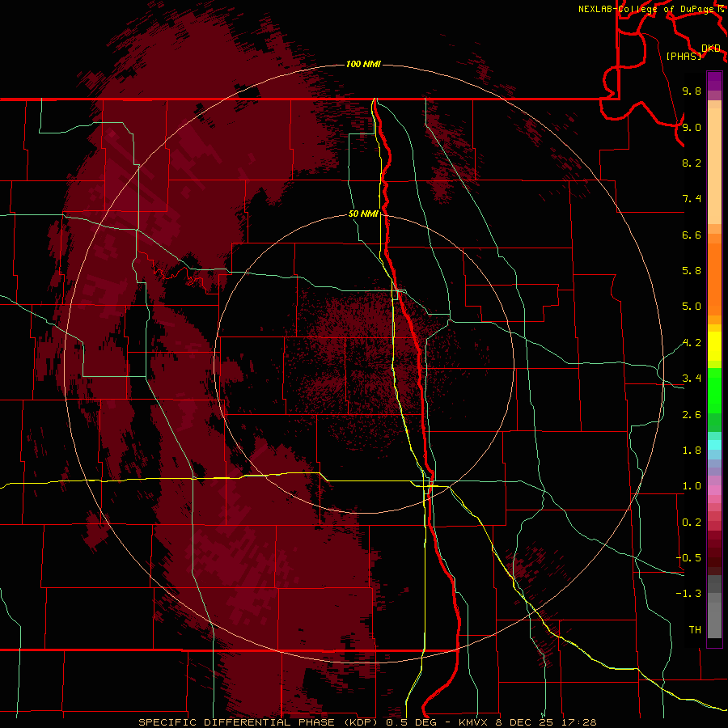
Task: Click the 9.8 value on color scale
Action: (692, 91)
